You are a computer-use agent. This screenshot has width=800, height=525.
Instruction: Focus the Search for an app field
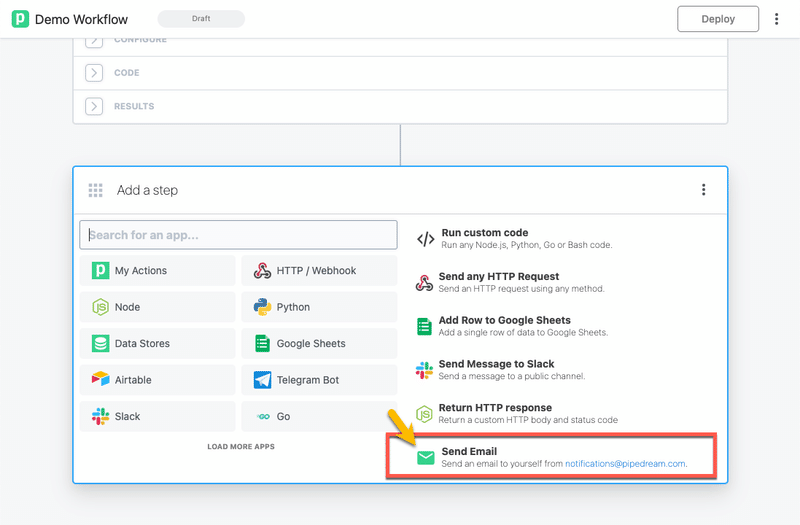click(x=238, y=235)
